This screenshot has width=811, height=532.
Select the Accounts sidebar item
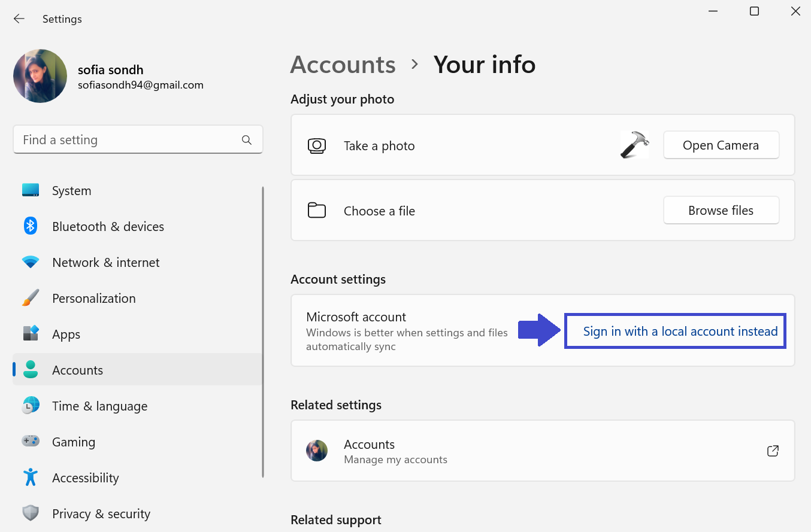[x=78, y=370]
